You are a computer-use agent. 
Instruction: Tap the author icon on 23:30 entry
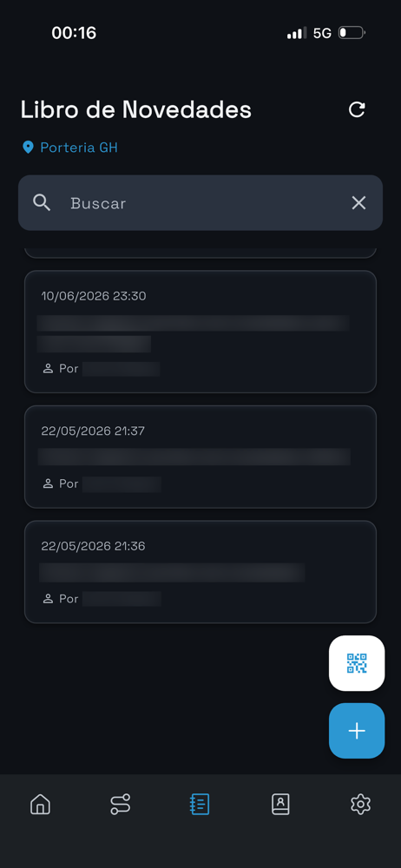coord(48,369)
